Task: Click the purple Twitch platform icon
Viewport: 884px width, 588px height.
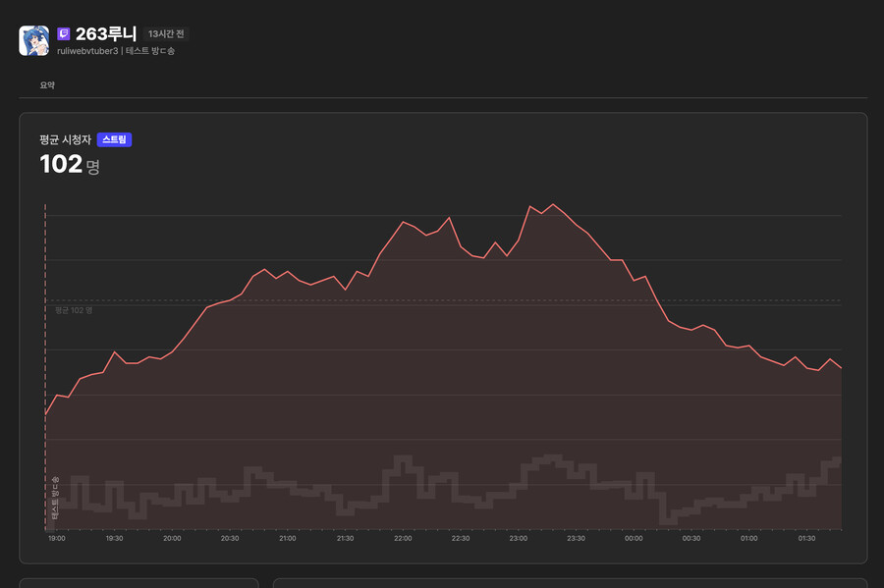Action: coord(64,34)
